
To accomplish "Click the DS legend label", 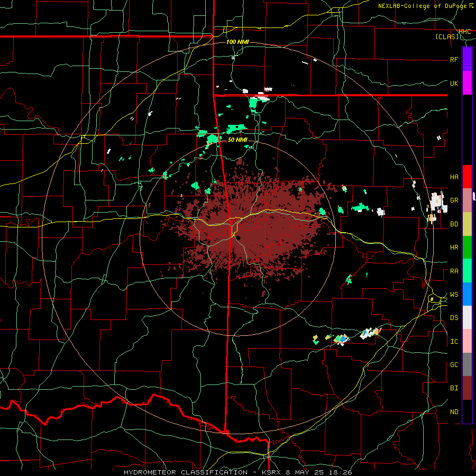I will (x=454, y=318).
